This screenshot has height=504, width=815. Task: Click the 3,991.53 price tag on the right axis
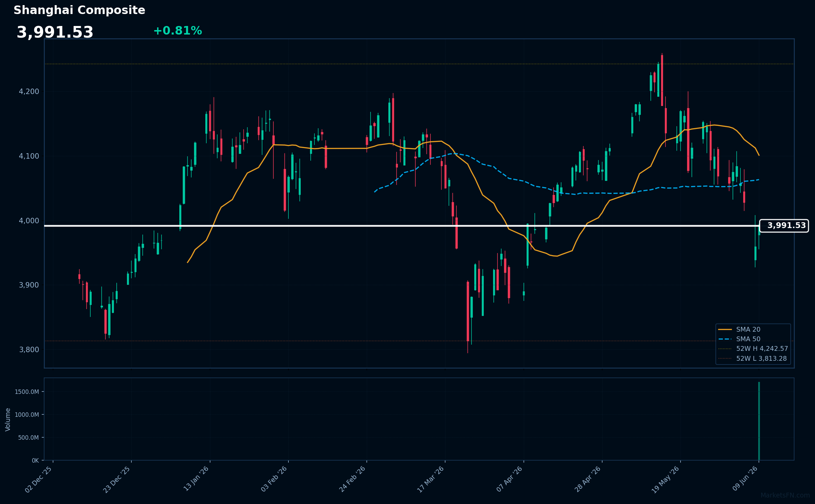(x=784, y=226)
